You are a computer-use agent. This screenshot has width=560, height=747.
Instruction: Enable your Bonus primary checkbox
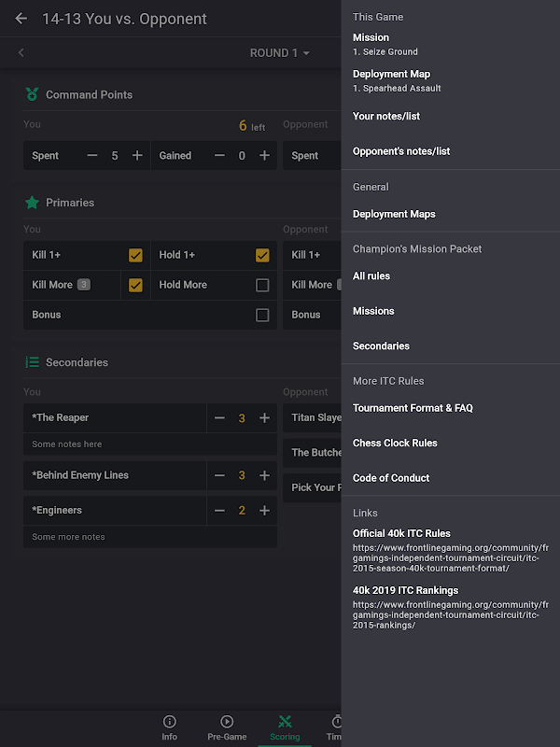point(262,315)
